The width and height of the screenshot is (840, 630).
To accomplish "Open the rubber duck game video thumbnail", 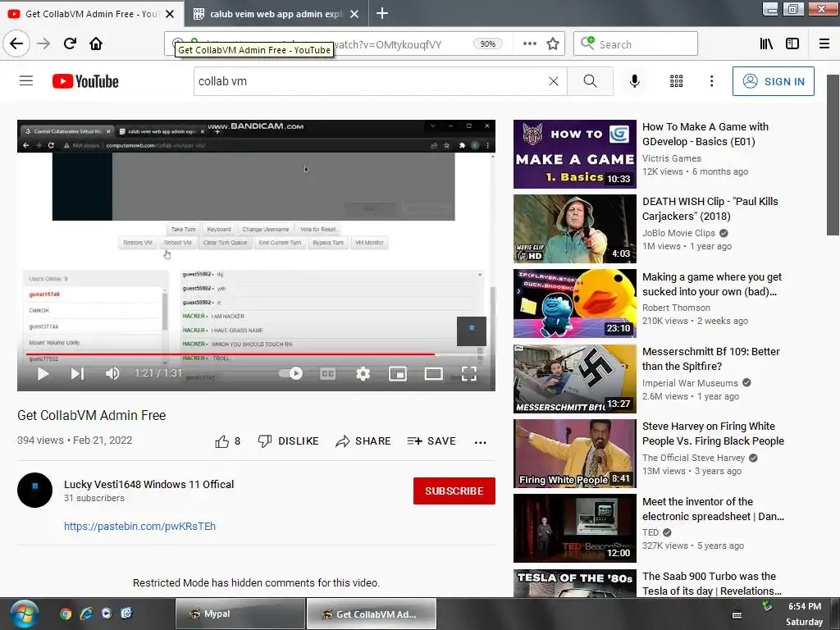I will pos(575,304).
